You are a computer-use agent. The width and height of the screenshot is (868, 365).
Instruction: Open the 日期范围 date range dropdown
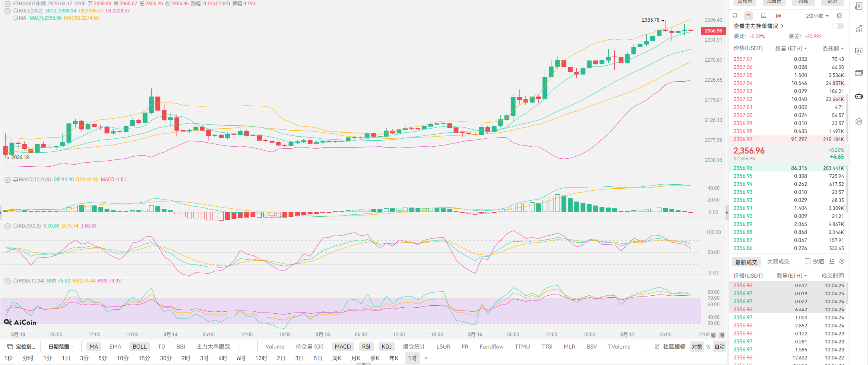click(61, 347)
